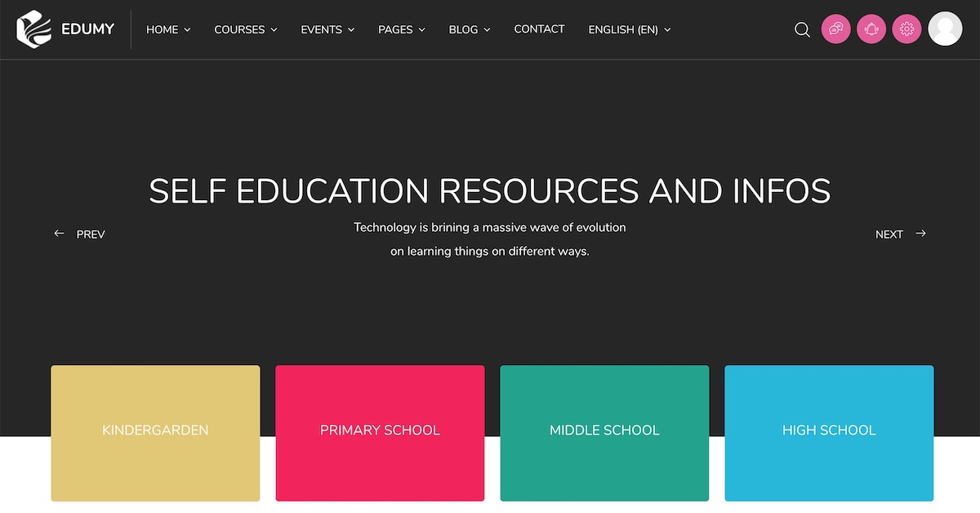Open the settings gear icon

tap(906, 29)
